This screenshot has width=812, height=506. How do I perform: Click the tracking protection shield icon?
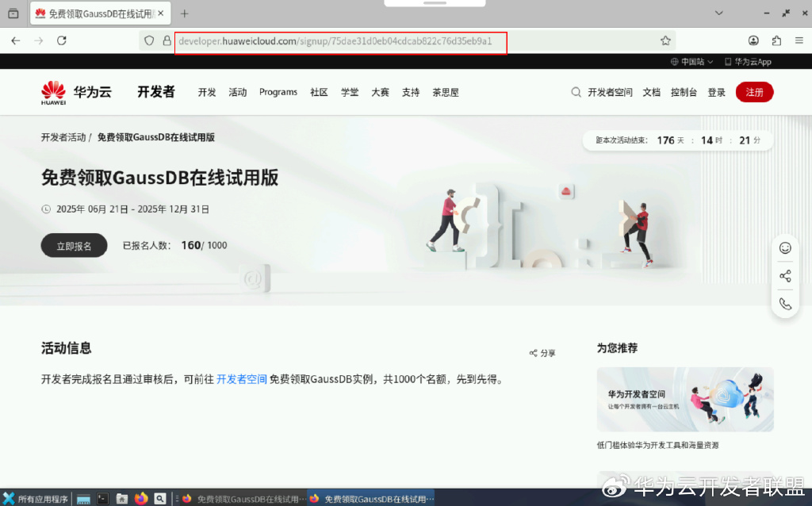coord(149,41)
